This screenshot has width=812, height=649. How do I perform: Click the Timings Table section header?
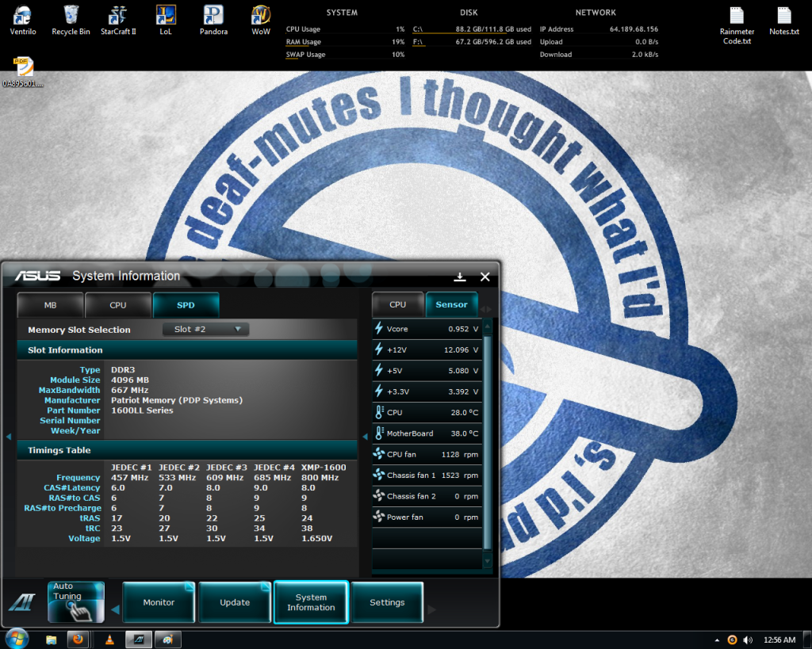point(187,450)
